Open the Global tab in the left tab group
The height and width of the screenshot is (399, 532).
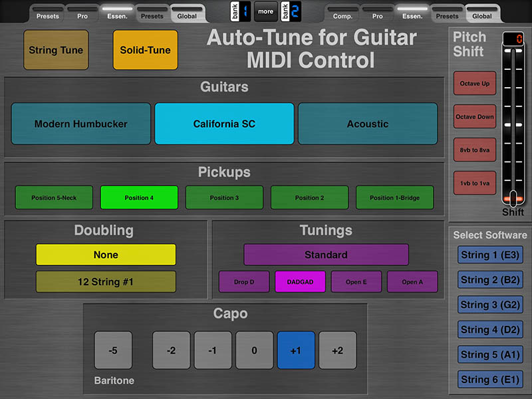[187, 13]
